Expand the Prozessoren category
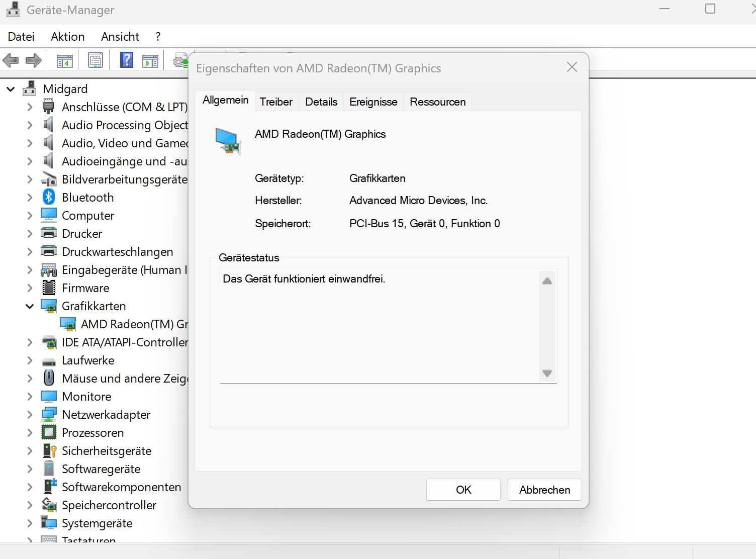 tap(30, 433)
